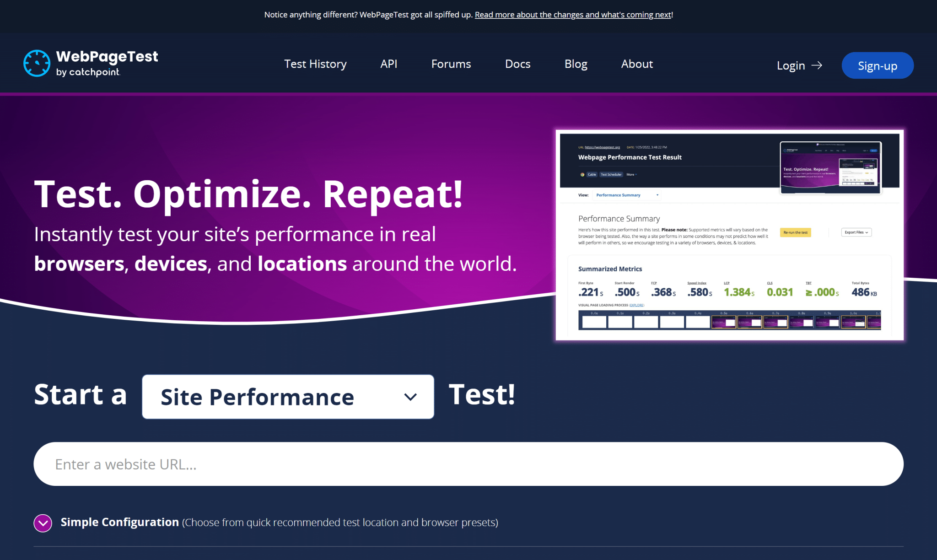Open Test History from the navigation bar
Screen dimensions: 937x560
(x=315, y=64)
